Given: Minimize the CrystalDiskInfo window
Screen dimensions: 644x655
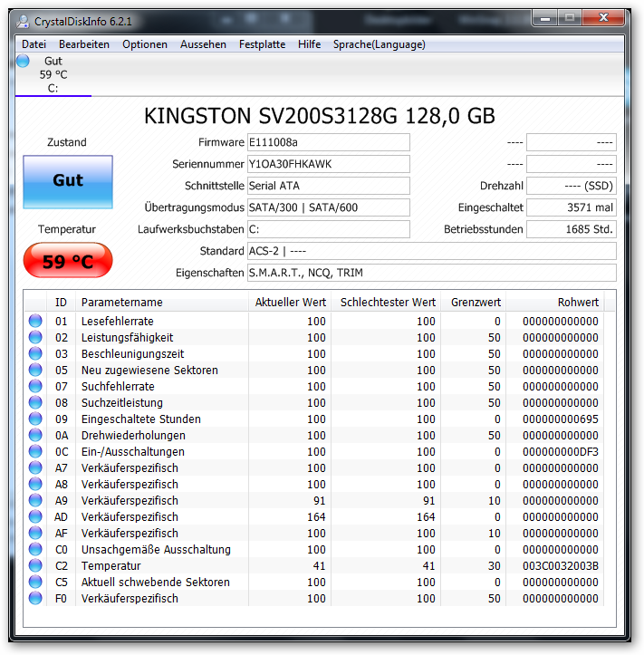Looking at the screenshot, I should tap(544, 18).
